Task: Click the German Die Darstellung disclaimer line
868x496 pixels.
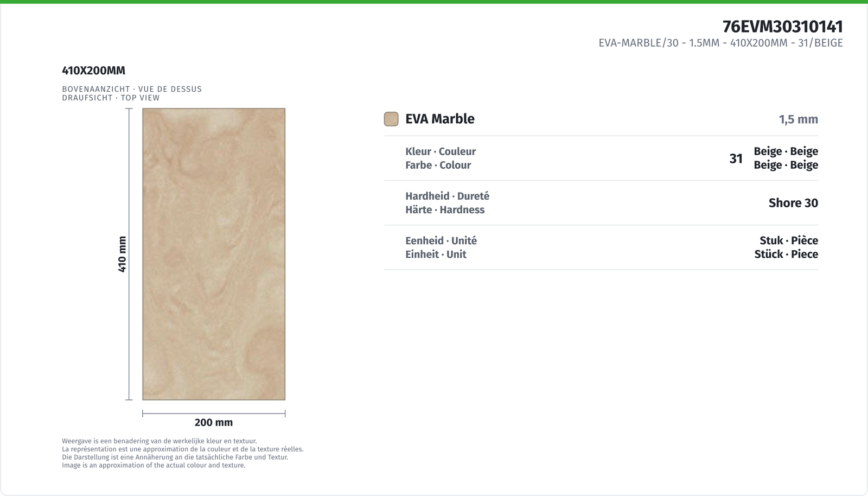Action: pos(175,457)
